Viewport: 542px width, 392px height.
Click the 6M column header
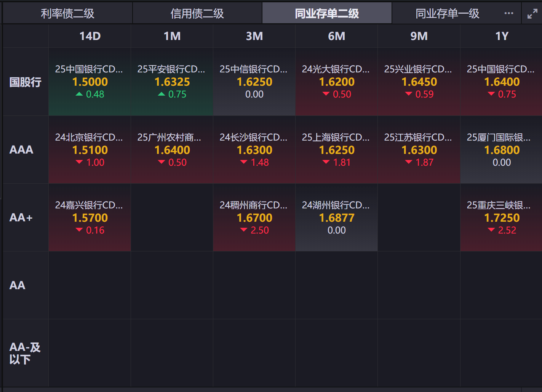tap(337, 36)
